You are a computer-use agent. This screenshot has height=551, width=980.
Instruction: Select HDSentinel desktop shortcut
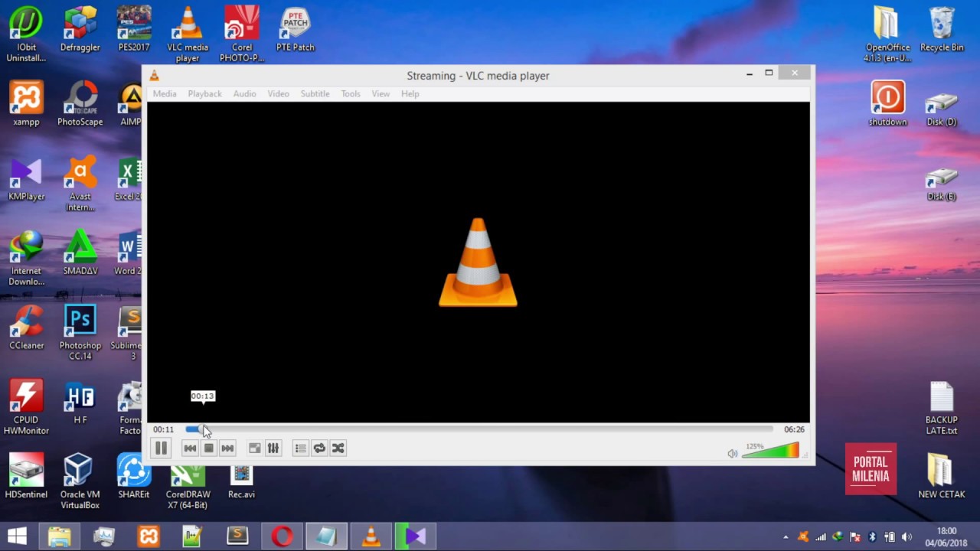(x=26, y=476)
